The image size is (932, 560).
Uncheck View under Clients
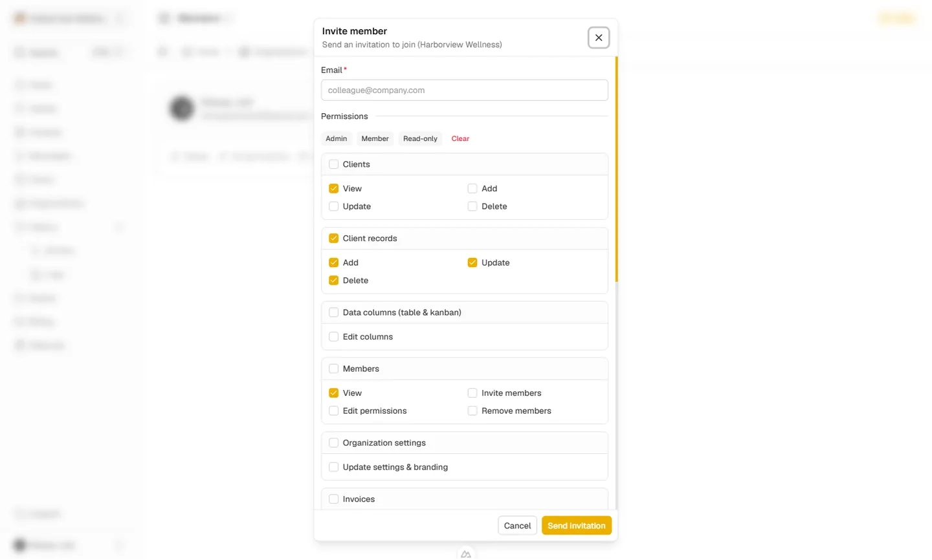[x=333, y=189]
